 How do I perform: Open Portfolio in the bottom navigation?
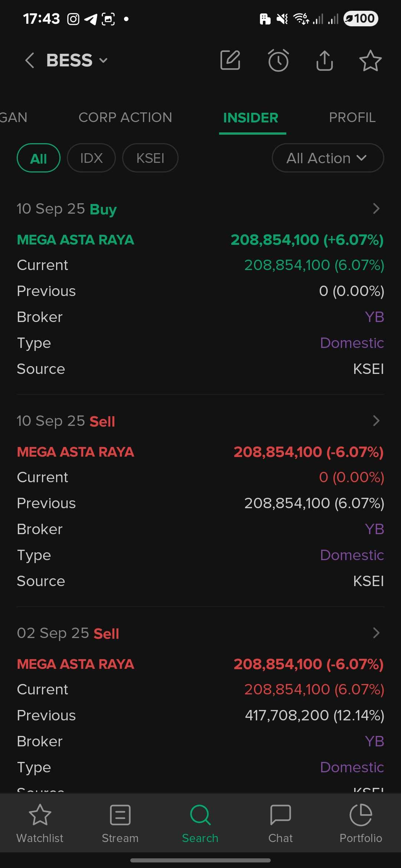point(361,822)
